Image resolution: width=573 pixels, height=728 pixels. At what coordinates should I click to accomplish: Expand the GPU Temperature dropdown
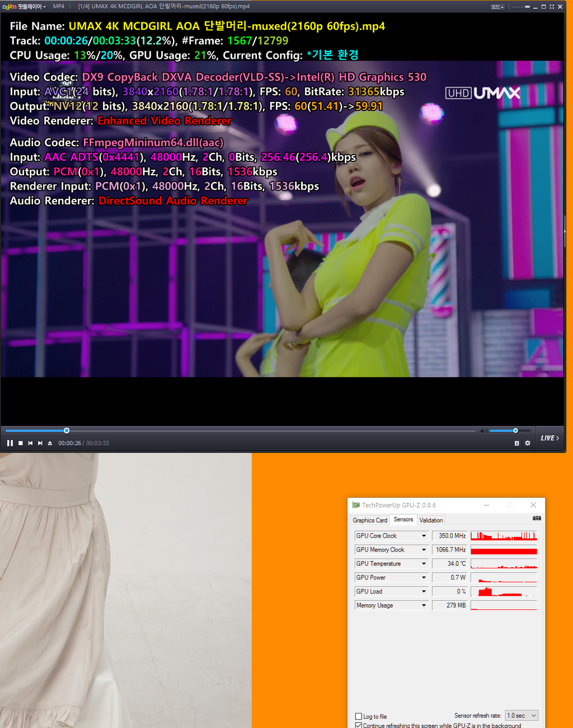coord(424,564)
